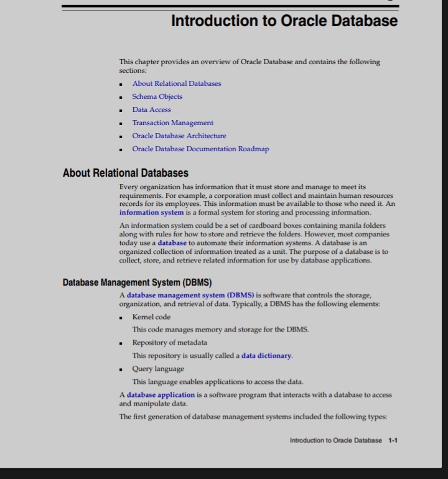Click the 'Database Management System (DBMS)' heading
This screenshot has height=479, width=448.
pyautogui.click(x=138, y=282)
